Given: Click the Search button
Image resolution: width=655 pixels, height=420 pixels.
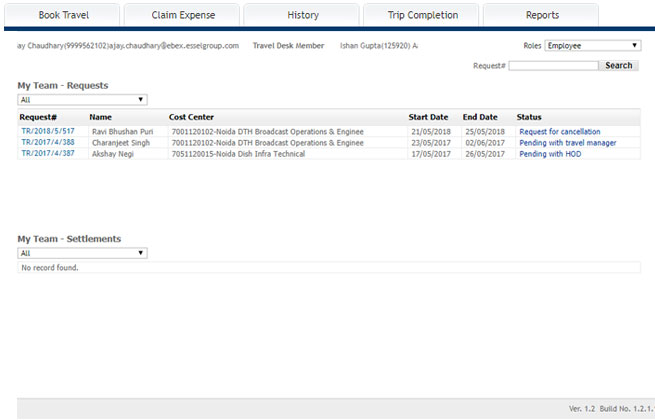Looking at the screenshot, I should (x=619, y=66).
